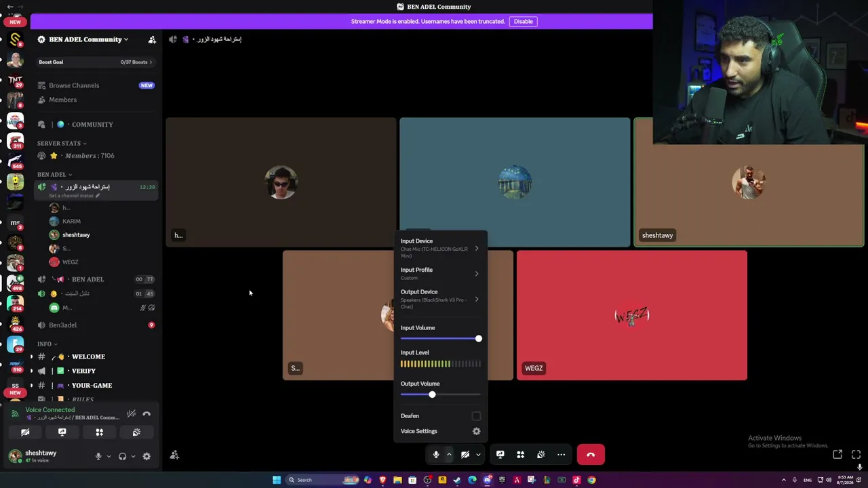This screenshot has width=868, height=488.
Task: Open the Ben3adel channel
Action: pyautogui.click(x=96, y=325)
